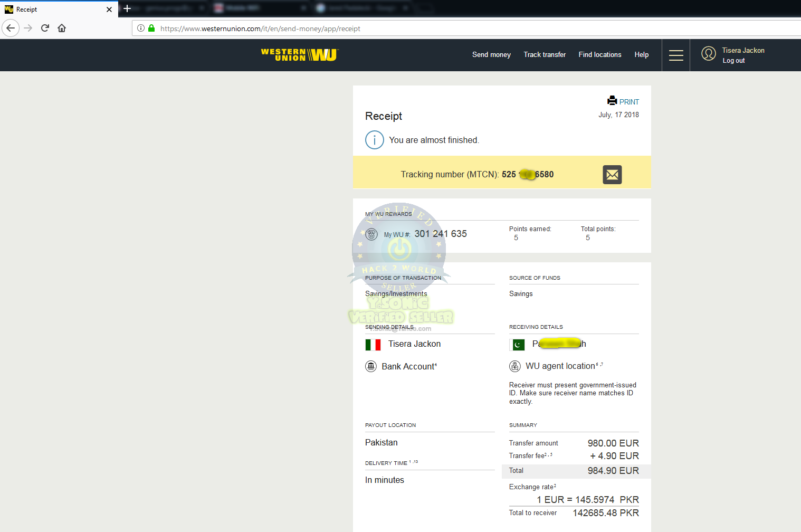This screenshot has height=532, width=801.
Task: Click the Log out link
Action: click(x=733, y=61)
